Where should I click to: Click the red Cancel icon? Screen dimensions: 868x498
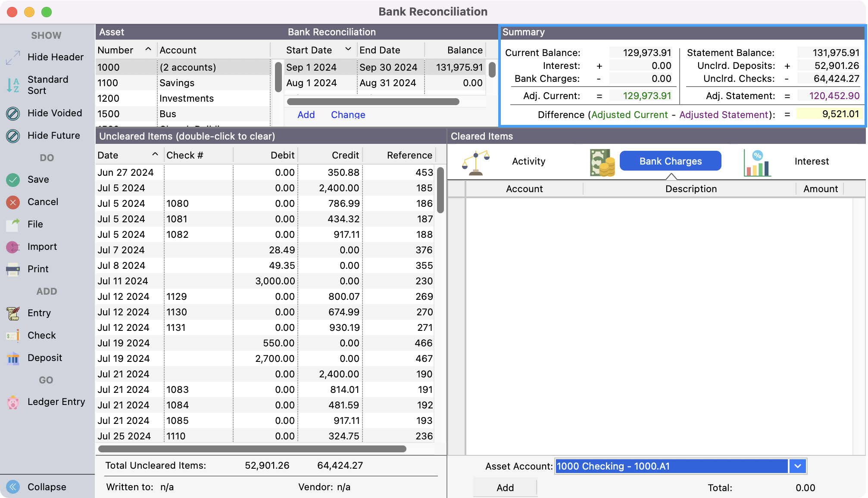[13, 202]
